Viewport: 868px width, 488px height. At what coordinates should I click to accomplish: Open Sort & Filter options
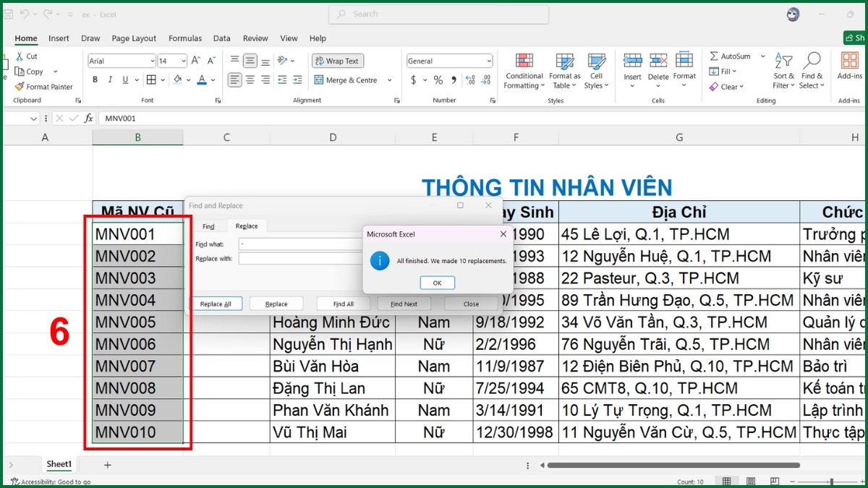[x=783, y=70]
